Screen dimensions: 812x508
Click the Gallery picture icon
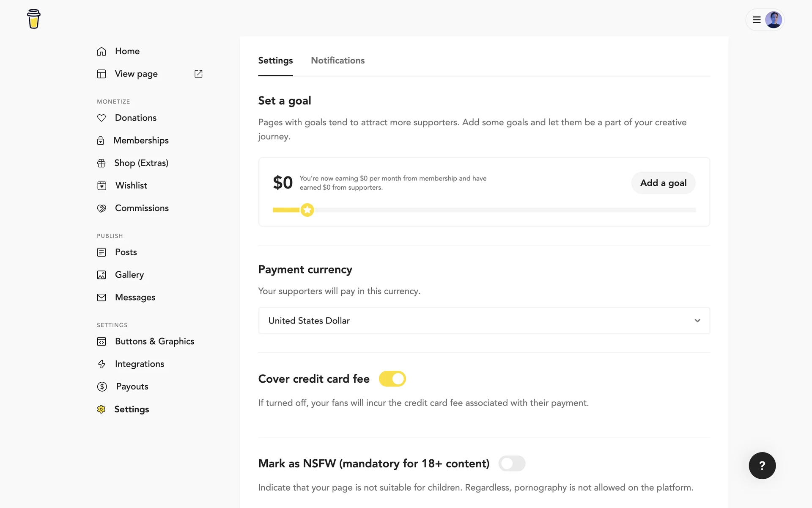101,275
